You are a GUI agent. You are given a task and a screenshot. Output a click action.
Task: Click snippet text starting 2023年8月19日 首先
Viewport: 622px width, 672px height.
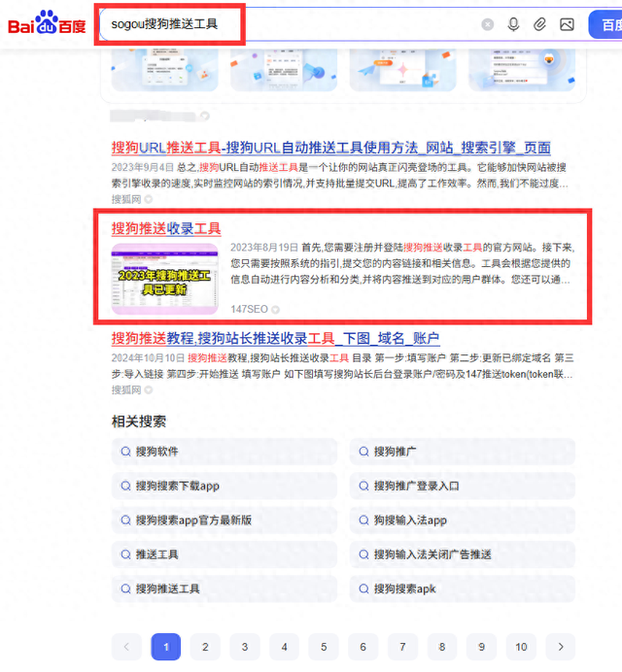pyautogui.click(x=402, y=263)
